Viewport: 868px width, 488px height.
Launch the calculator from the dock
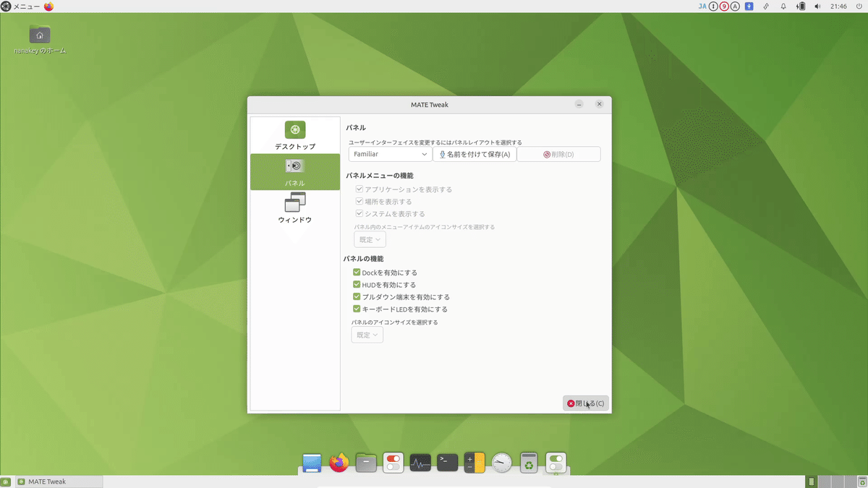click(475, 463)
